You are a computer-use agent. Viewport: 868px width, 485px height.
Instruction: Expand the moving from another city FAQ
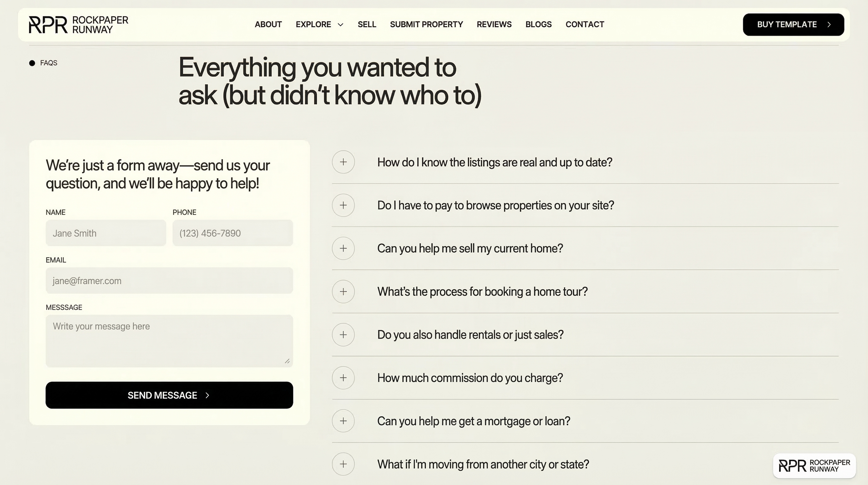tap(483, 464)
